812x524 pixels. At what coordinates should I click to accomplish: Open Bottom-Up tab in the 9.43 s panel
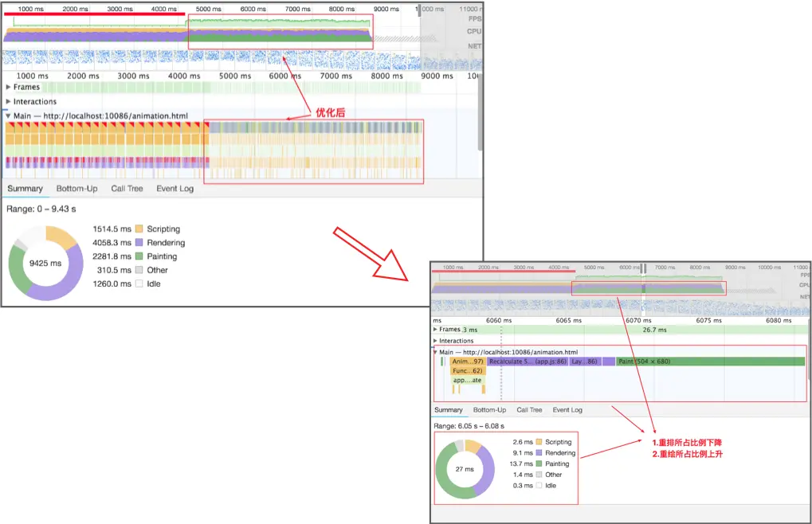click(76, 188)
